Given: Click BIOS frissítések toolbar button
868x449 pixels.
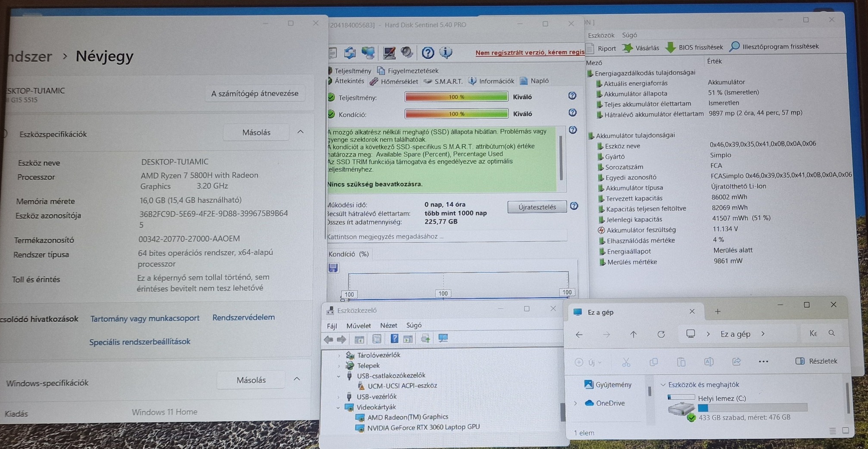Looking at the screenshot, I should click(x=694, y=47).
